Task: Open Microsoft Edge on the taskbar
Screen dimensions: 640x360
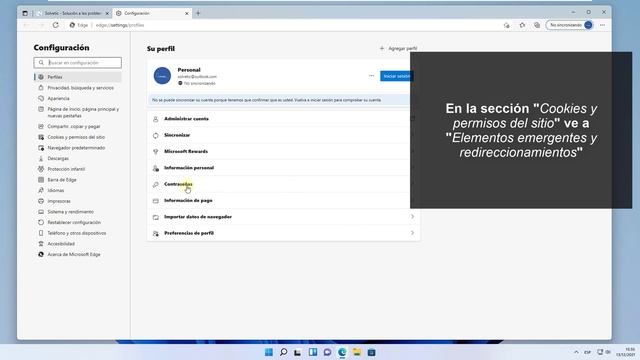Action: click(x=342, y=352)
